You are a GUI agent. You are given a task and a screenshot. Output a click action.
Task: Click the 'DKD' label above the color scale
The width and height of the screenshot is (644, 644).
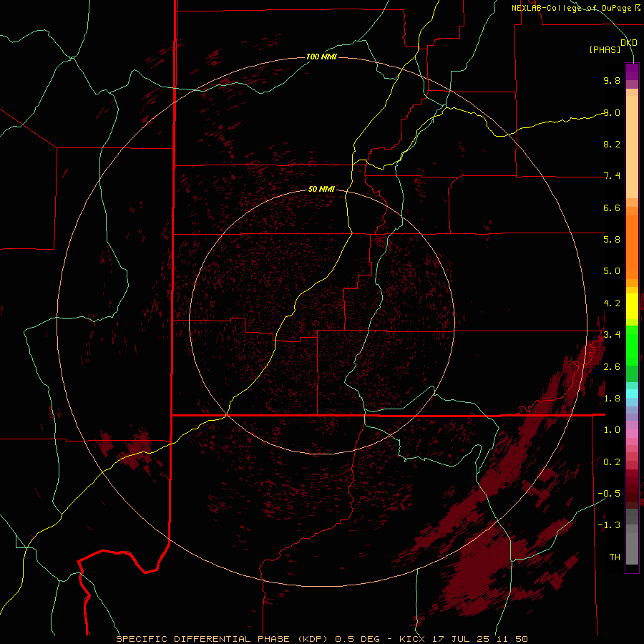(x=629, y=43)
